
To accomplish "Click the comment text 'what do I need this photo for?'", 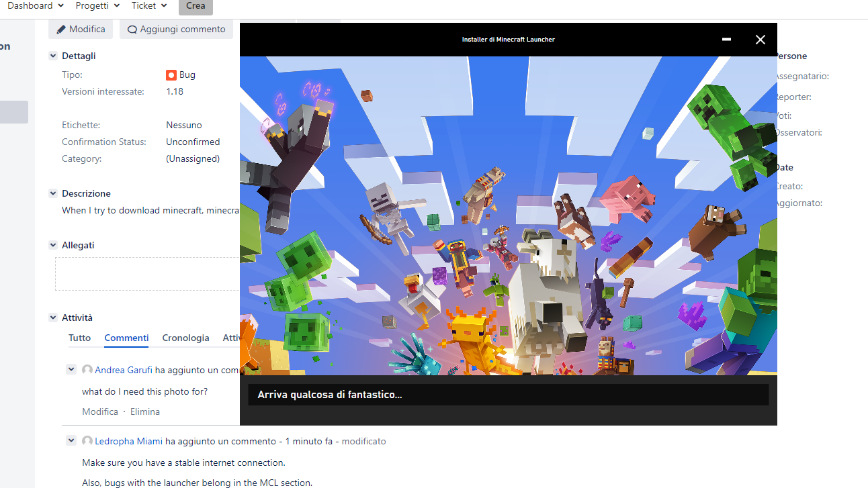I will pos(145,391).
